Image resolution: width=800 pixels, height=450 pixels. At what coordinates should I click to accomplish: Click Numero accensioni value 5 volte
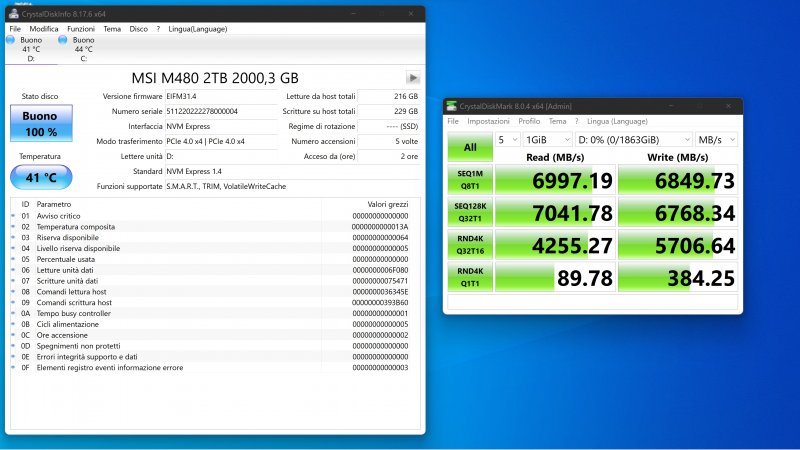389,141
